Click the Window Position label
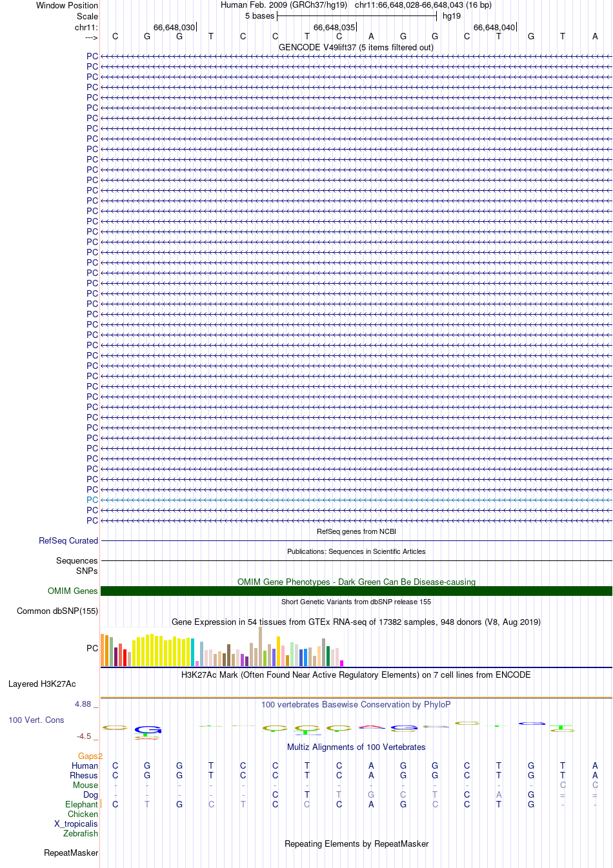 click(67, 5)
